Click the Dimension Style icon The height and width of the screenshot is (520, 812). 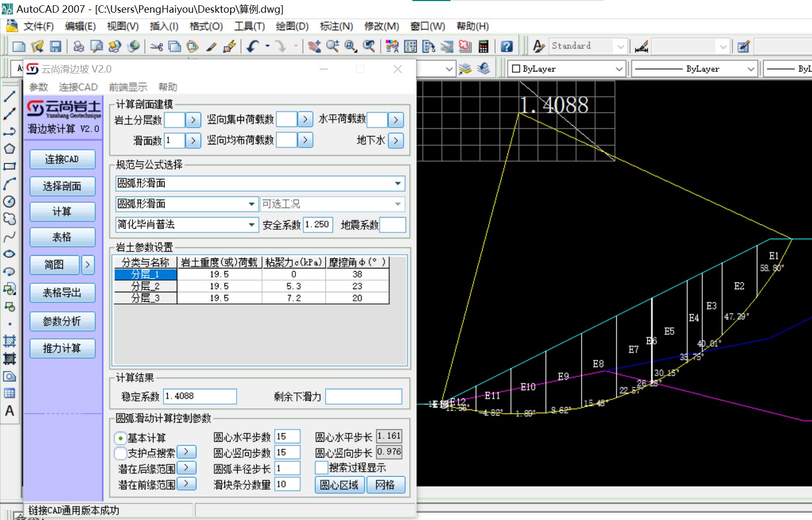tap(642, 47)
